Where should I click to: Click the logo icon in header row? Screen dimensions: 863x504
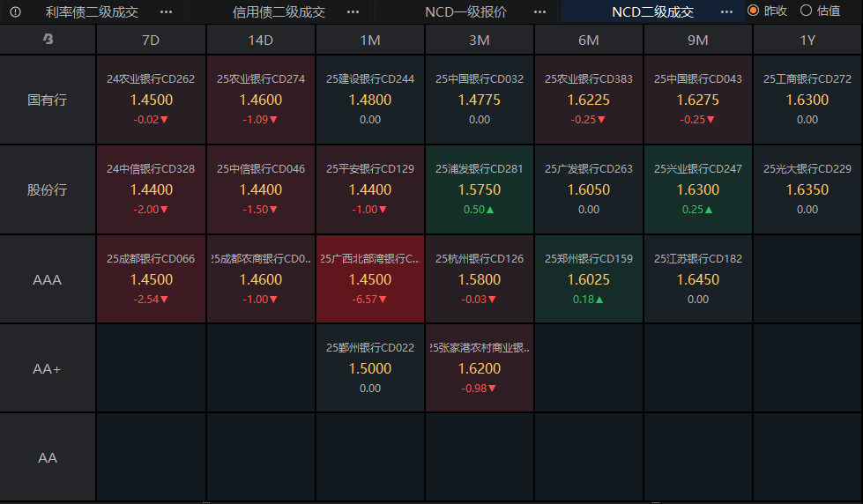pos(48,40)
